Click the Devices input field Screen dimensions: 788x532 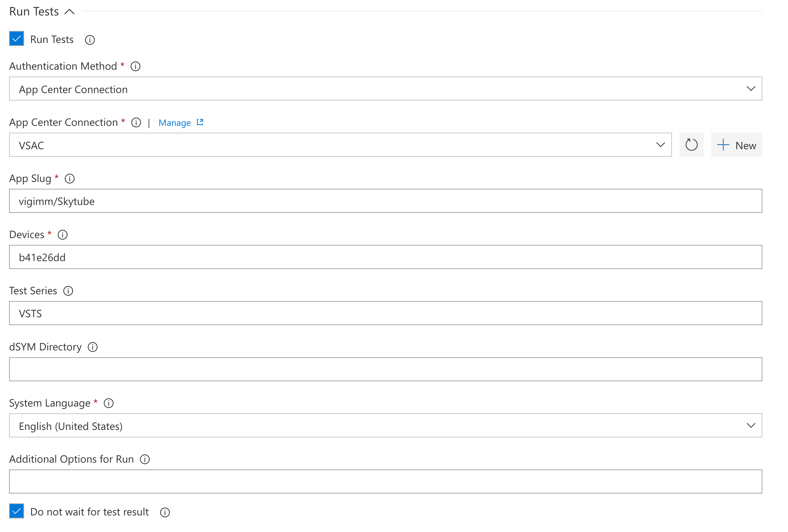386,257
